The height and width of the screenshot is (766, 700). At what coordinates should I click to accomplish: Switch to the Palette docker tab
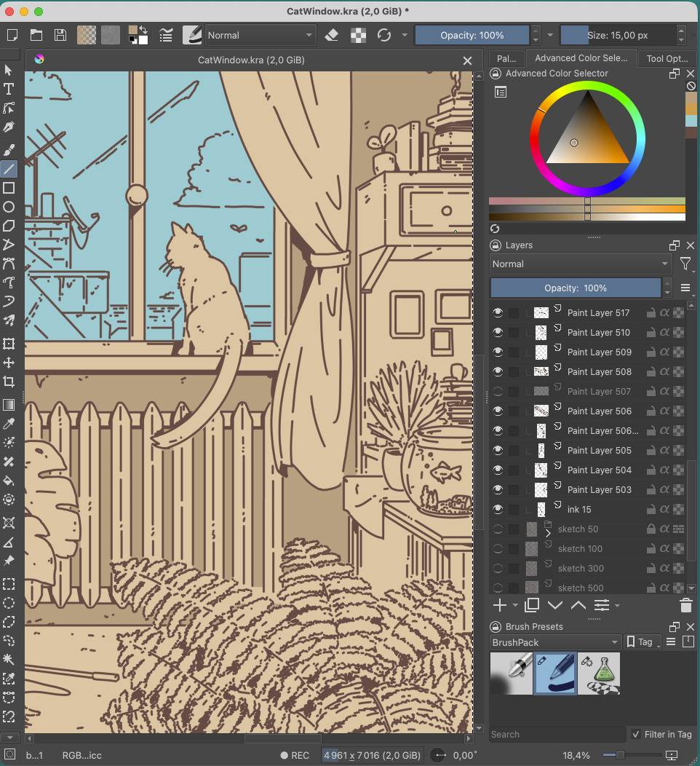pos(506,59)
